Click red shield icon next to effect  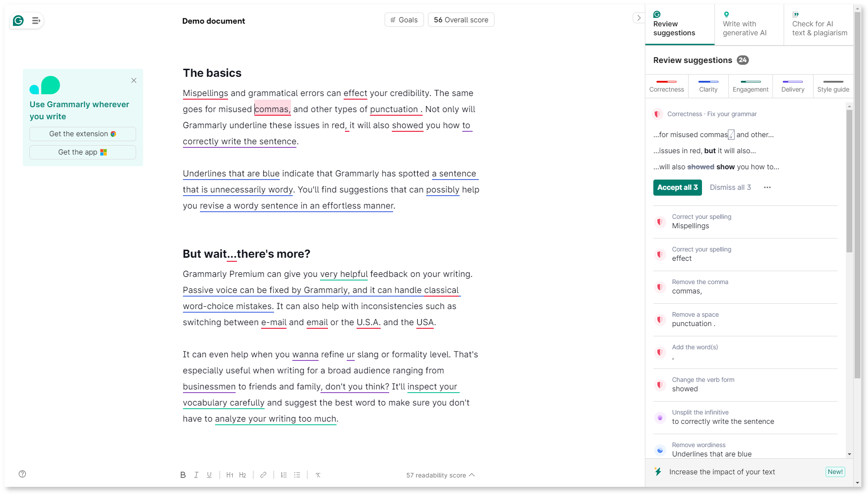660,255
